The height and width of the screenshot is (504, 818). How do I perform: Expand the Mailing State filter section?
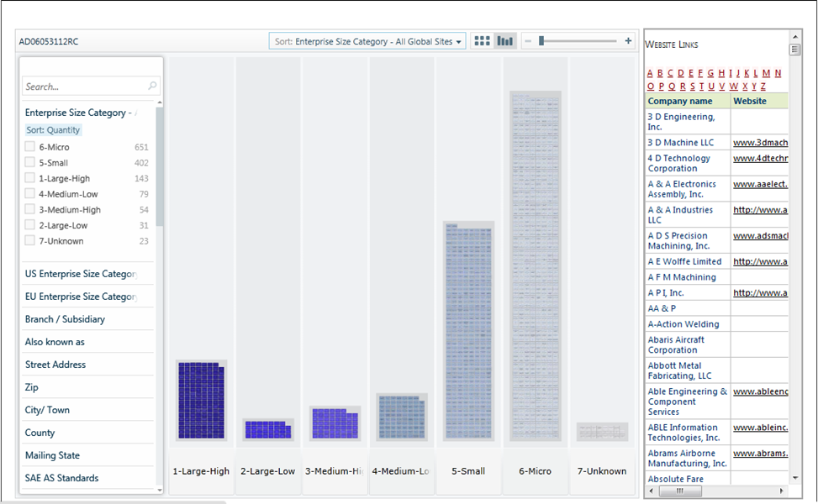[x=52, y=455]
